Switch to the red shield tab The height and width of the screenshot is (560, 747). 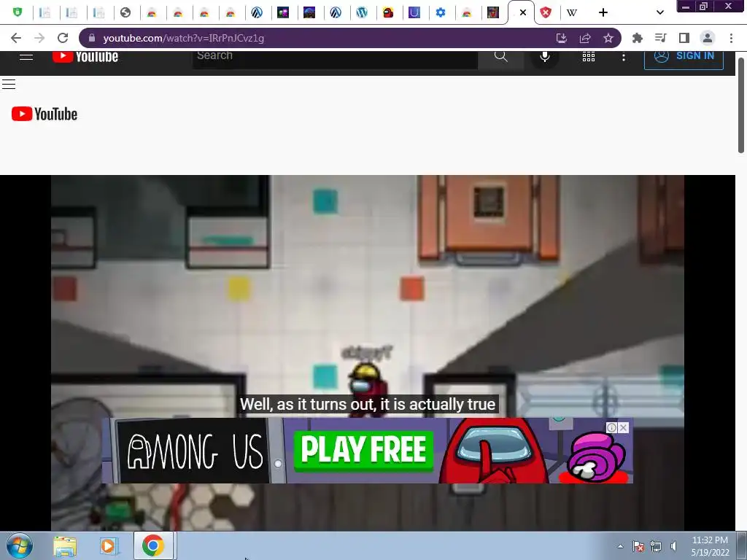click(x=546, y=12)
